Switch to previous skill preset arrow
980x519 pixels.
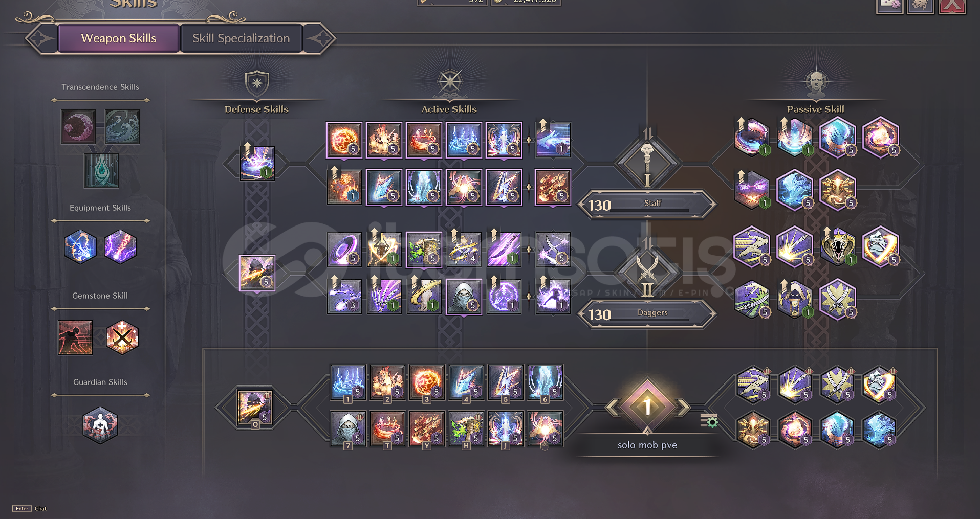pos(612,408)
